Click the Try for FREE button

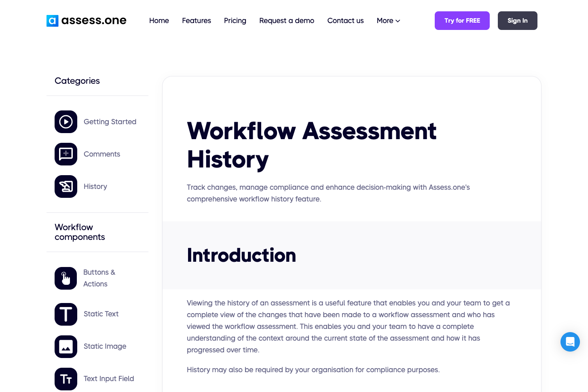462,21
